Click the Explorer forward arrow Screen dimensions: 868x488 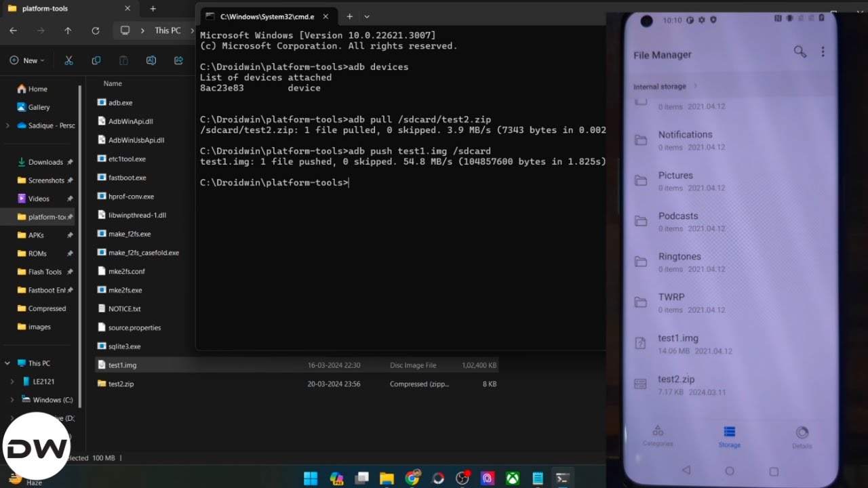click(41, 30)
